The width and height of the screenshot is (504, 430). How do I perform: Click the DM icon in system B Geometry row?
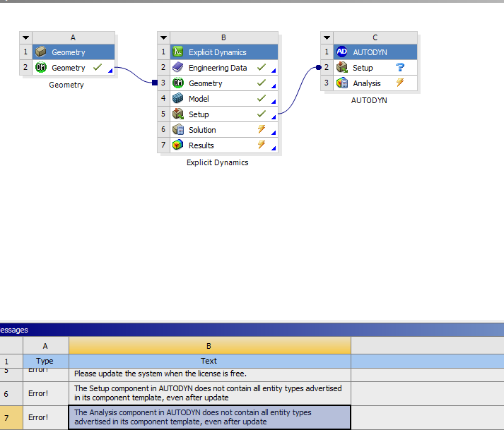pos(177,83)
